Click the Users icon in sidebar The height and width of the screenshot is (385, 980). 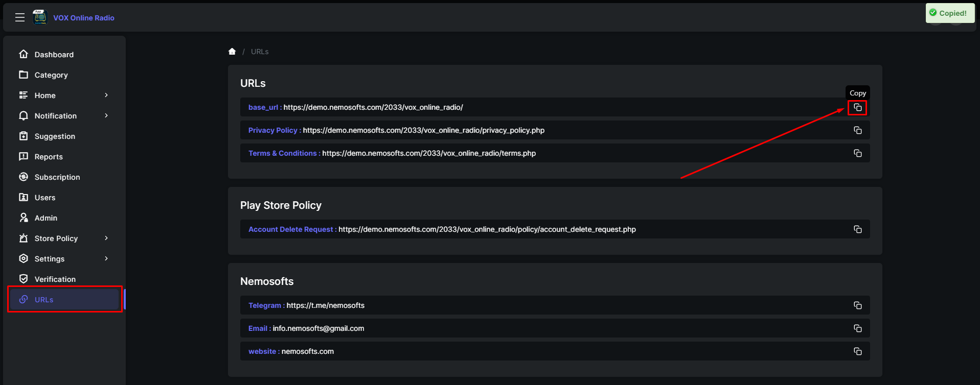(24, 197)
